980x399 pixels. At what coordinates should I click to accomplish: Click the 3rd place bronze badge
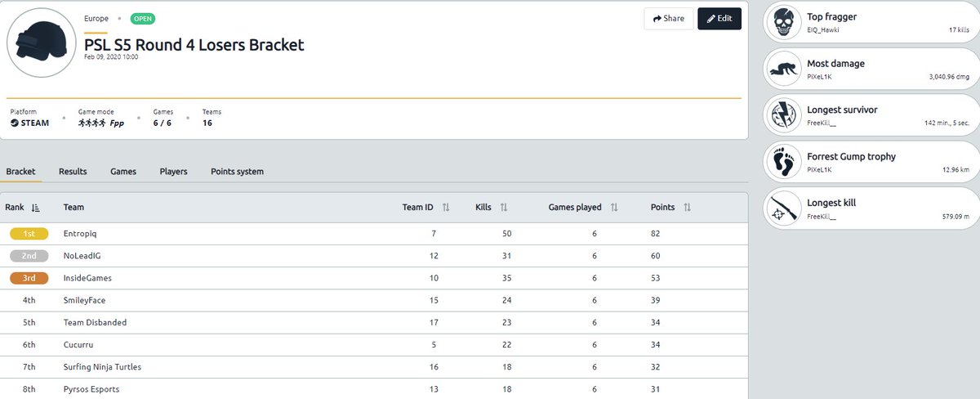pos(29,278)
